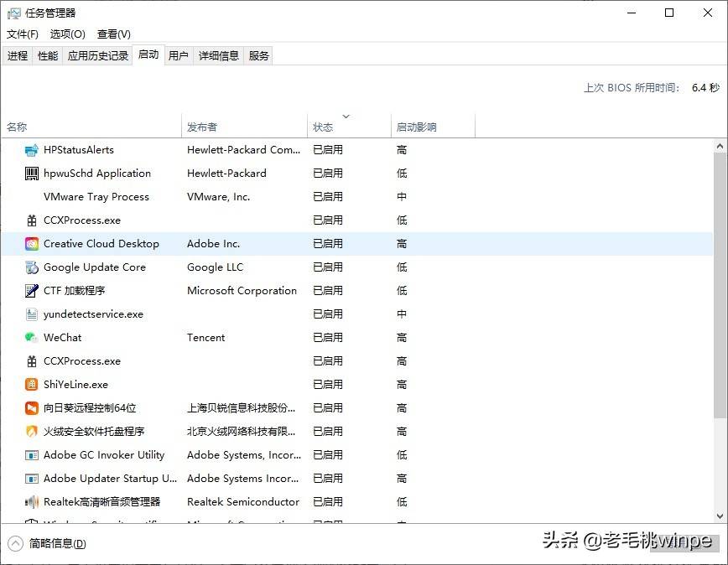Select the 向日葵远程控制64位 icon
The height and width of the screenshot is (565, 728).
pos(31,407)
